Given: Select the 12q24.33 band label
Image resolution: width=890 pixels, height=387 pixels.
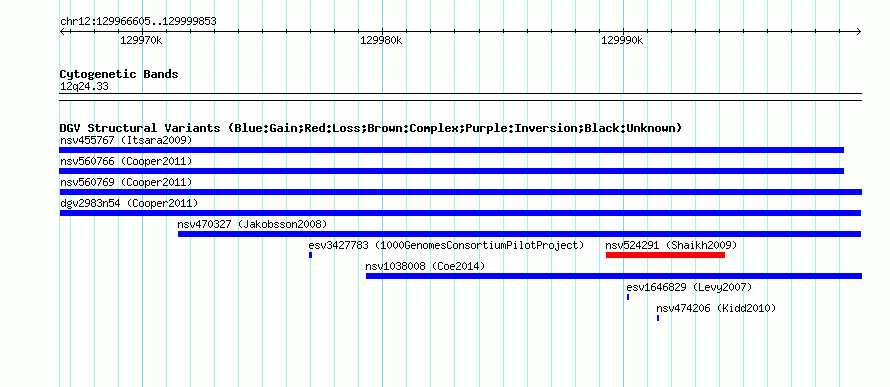Looking at the screenshot, I should coord(84,87).
